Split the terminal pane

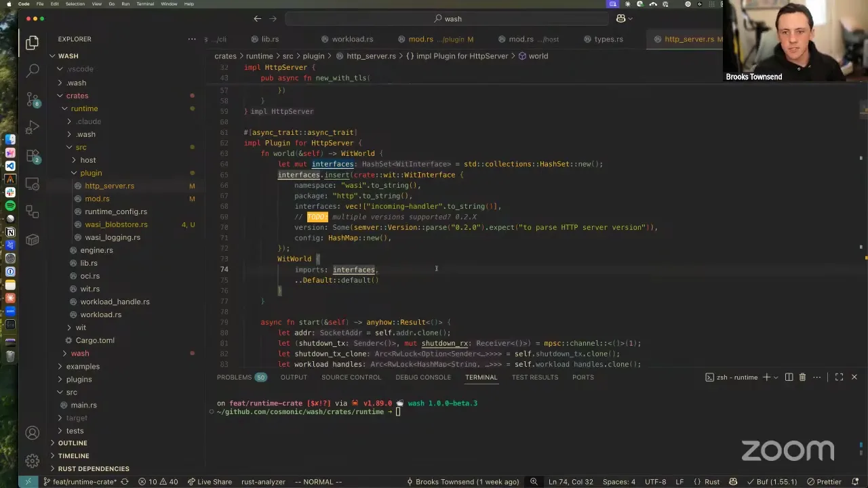[x=789, y=378]
